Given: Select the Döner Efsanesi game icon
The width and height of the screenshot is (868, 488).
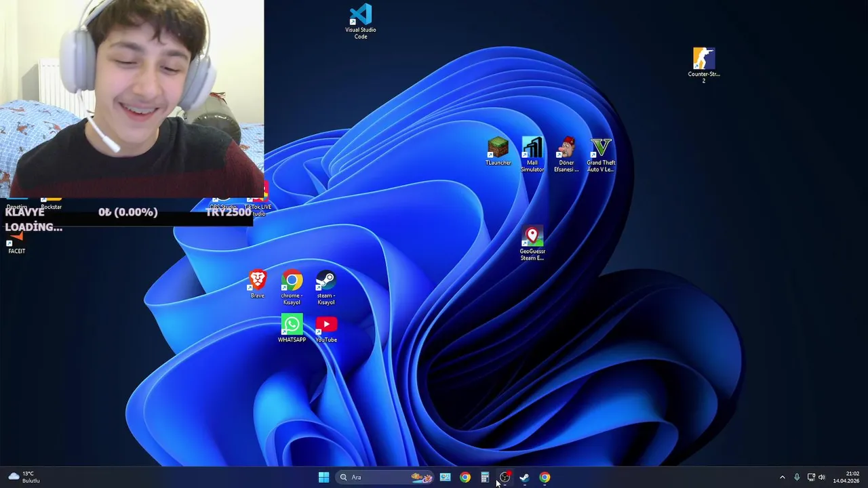Looking at the screenshot, I should pos(566,155).
